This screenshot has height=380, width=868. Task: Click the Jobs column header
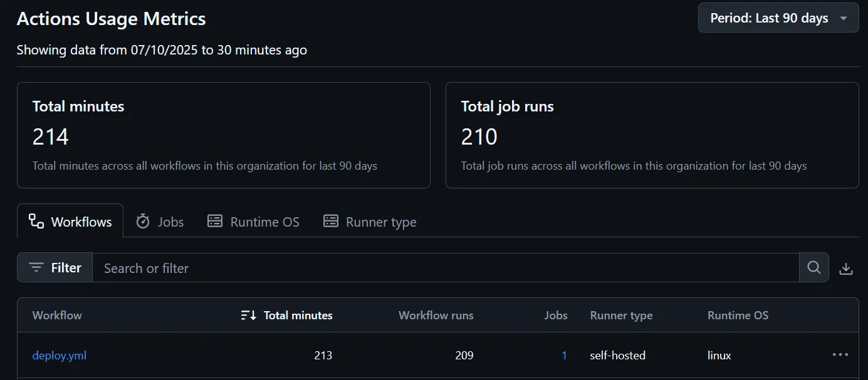pos(556,316)
